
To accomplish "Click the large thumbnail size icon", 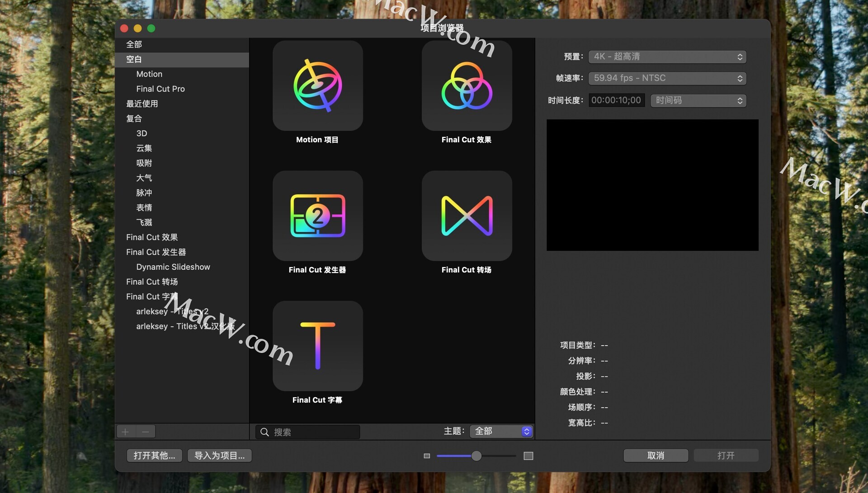I will [x=528, y=456].
